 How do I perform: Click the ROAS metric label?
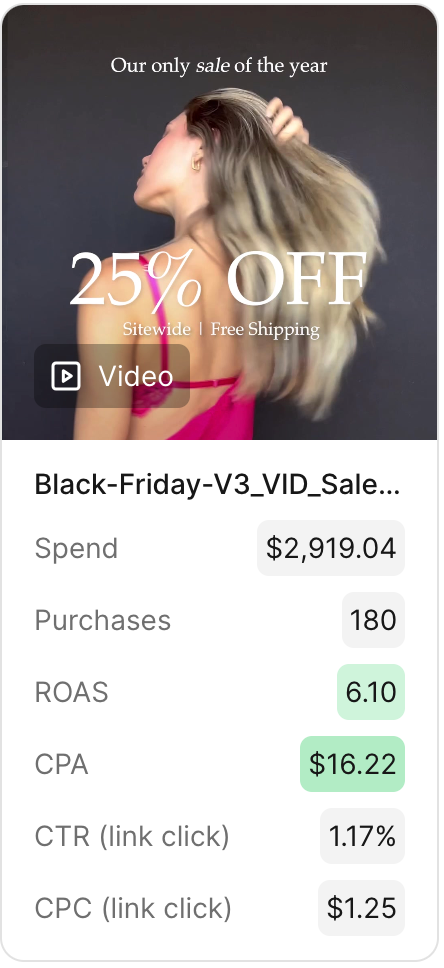point(72,692)
